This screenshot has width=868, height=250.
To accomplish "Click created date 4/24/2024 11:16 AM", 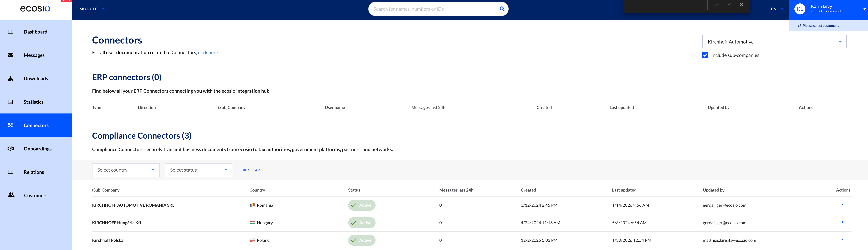I will click(x=540, y=223).
